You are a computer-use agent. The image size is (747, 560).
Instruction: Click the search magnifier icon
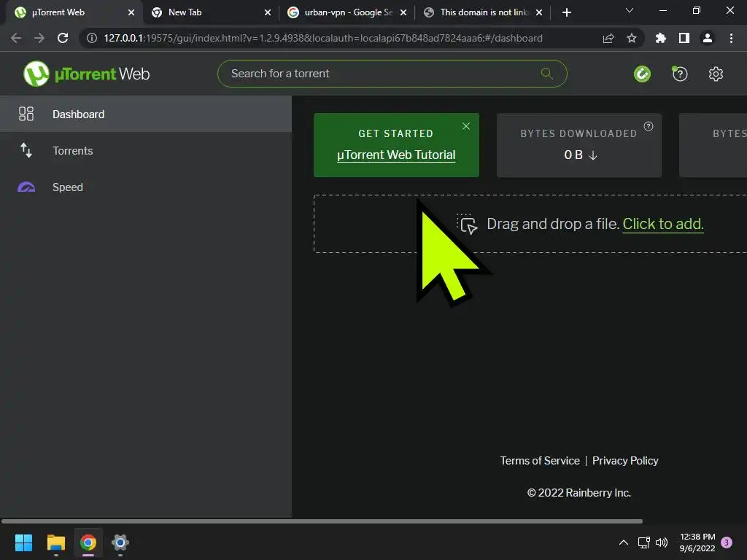coord(546,74)
